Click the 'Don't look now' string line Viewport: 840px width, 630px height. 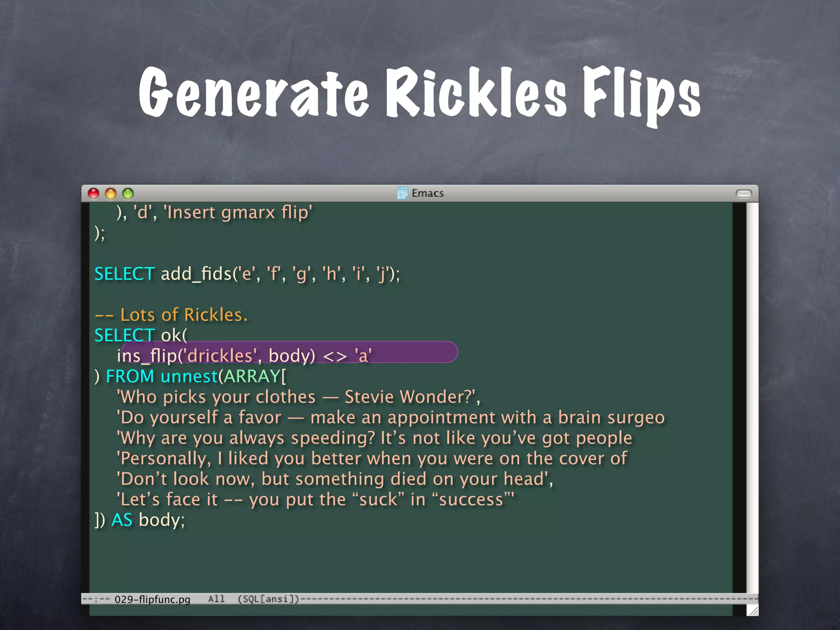coord(335,479)
